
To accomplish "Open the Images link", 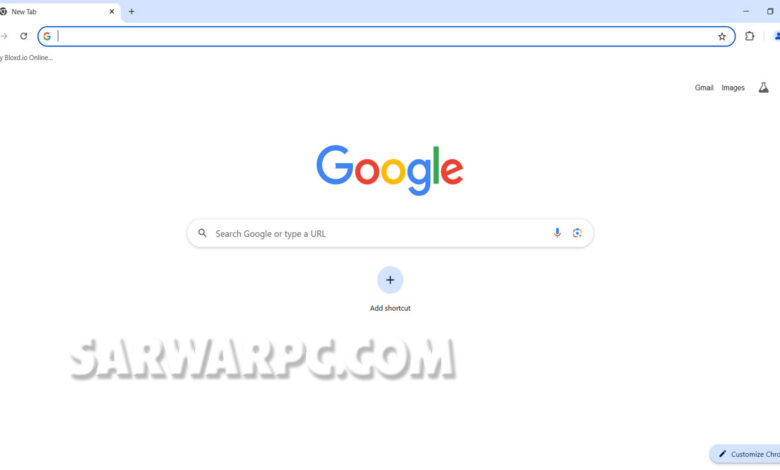I will [733, 88].
